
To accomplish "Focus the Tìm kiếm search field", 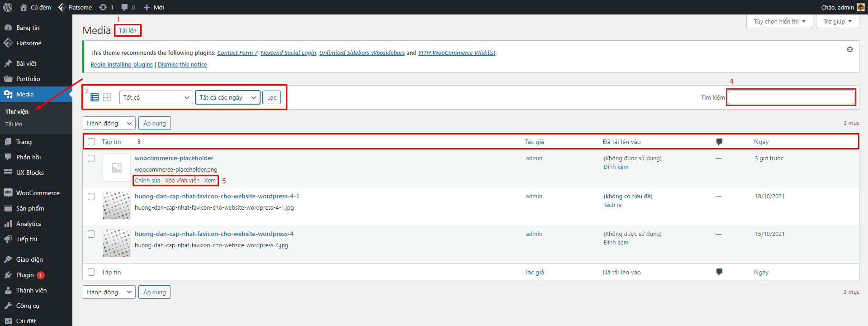I will click(791, 97).
